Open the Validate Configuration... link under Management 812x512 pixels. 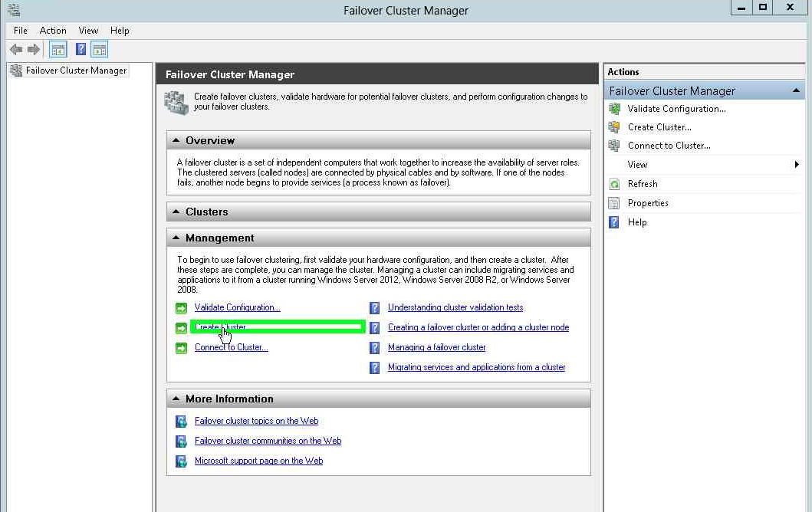pos(237,307)
